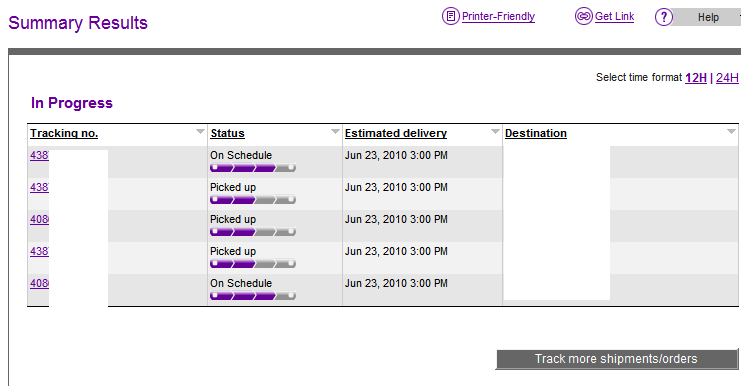This screenshot has width=741, height=386.
Task: Sort by Destination column header
Action: pyautogui.click(x=535, y=133)
